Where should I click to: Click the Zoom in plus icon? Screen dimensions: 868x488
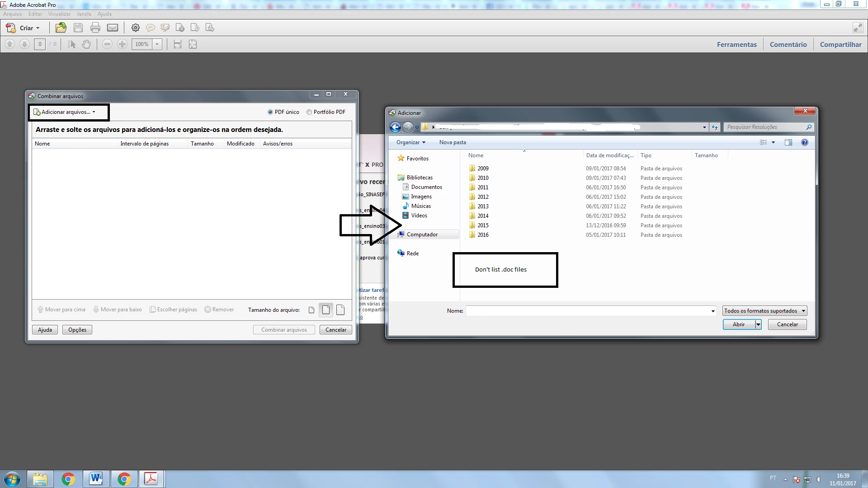point(122,44)
